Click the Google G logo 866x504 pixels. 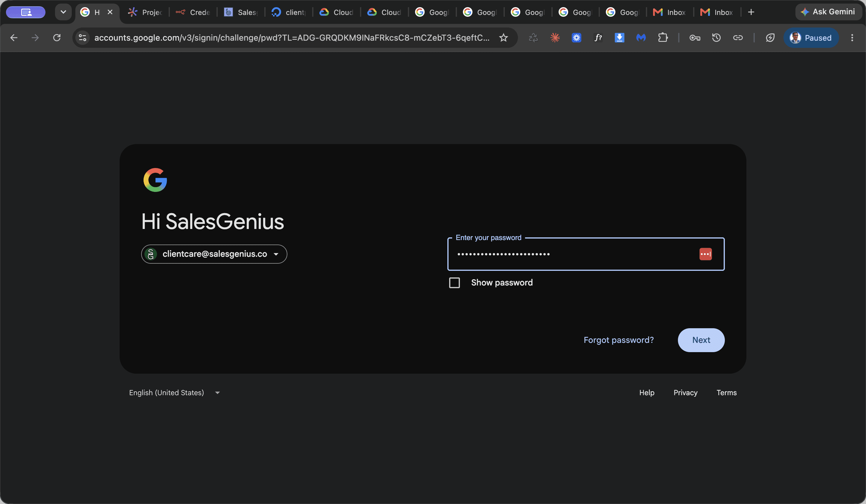coord(155,180)
